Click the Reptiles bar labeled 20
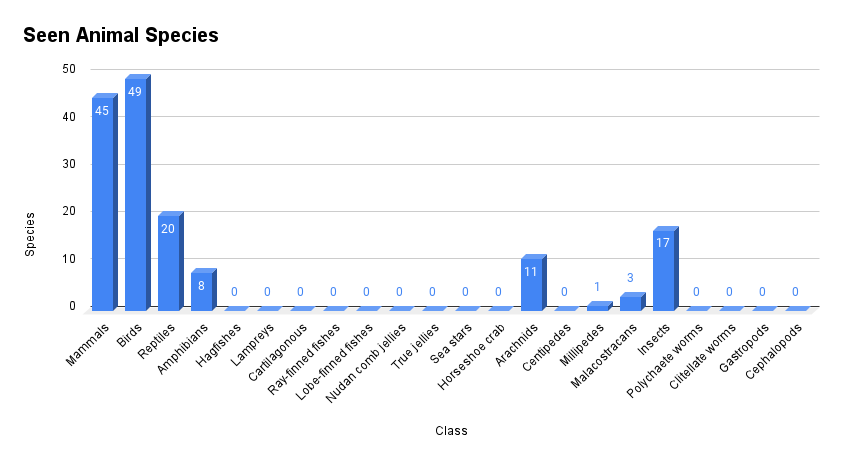 tap(168, 262)
